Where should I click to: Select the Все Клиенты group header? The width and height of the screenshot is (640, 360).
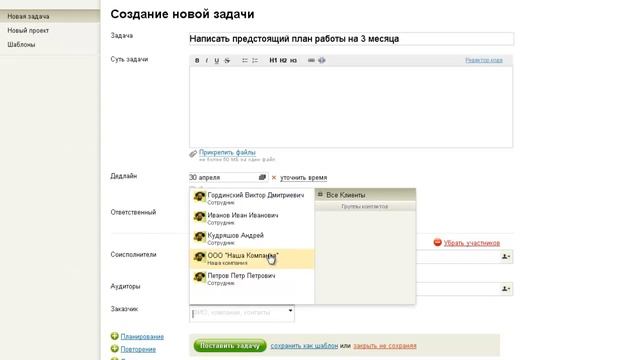coord(365,195)
